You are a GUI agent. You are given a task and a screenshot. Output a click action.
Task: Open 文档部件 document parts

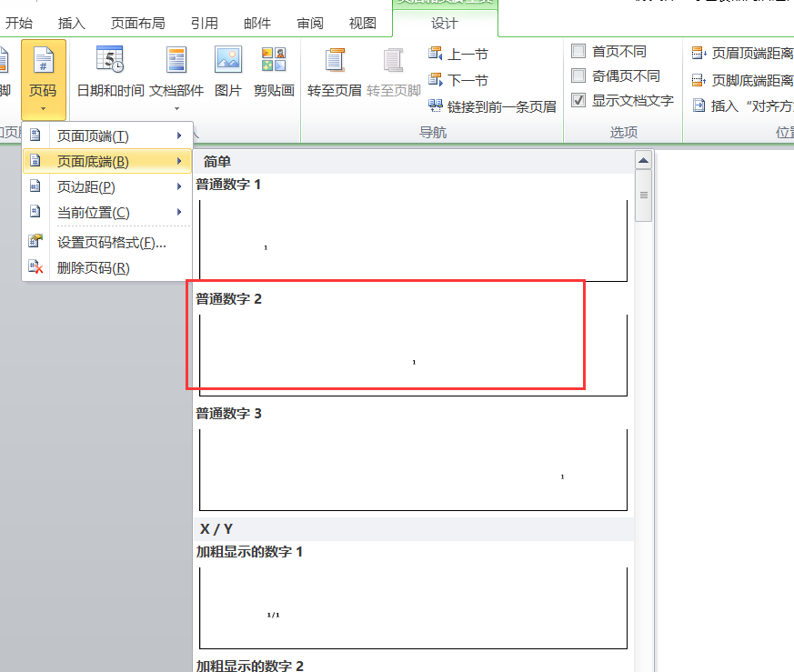pos(176,72)
